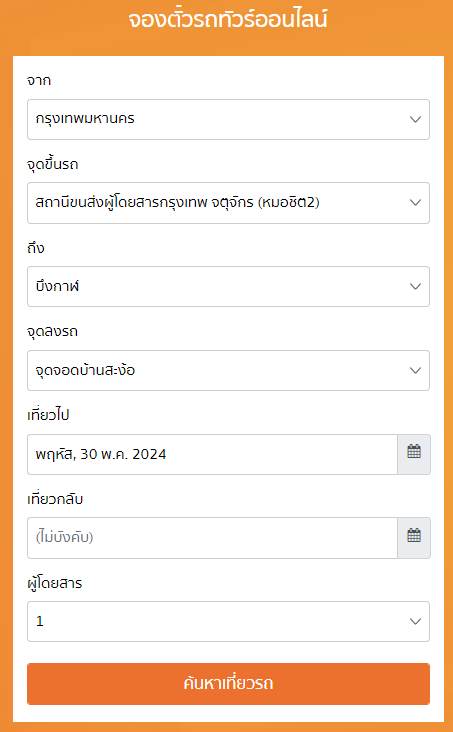Click the จองตั๋วรถทัวร์ออนไลน์ heading
Screen dimensions: 453x732
click(x=228, y=20)
